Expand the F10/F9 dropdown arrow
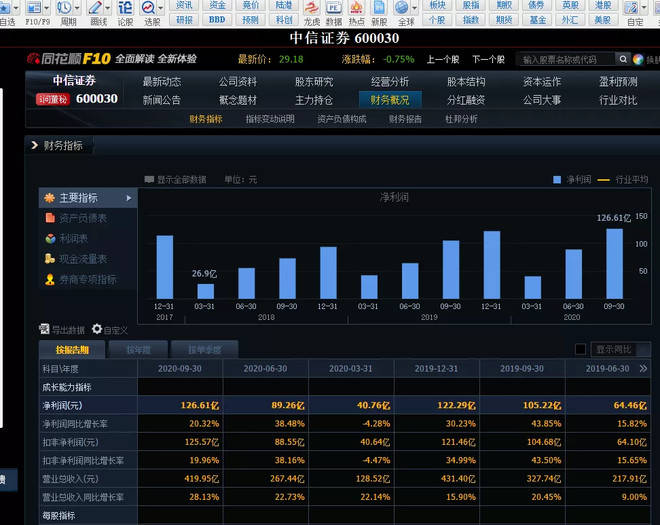Screen dimensions: 660x525 (x=46, y=8)
